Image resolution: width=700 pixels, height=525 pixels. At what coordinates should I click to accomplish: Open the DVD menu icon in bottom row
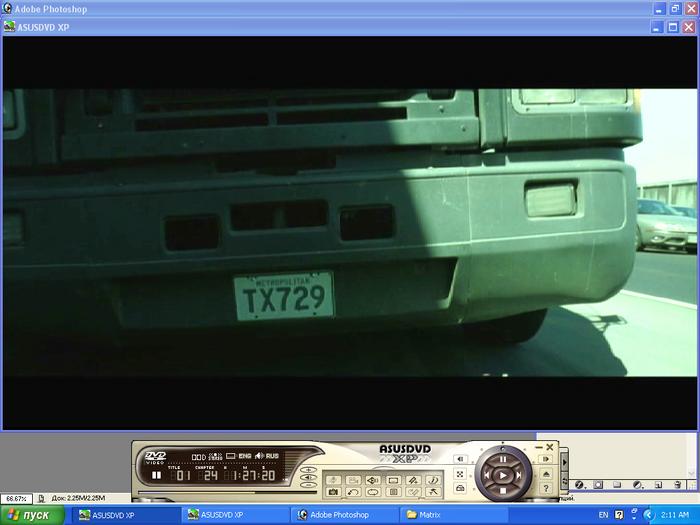coord(393,492)
